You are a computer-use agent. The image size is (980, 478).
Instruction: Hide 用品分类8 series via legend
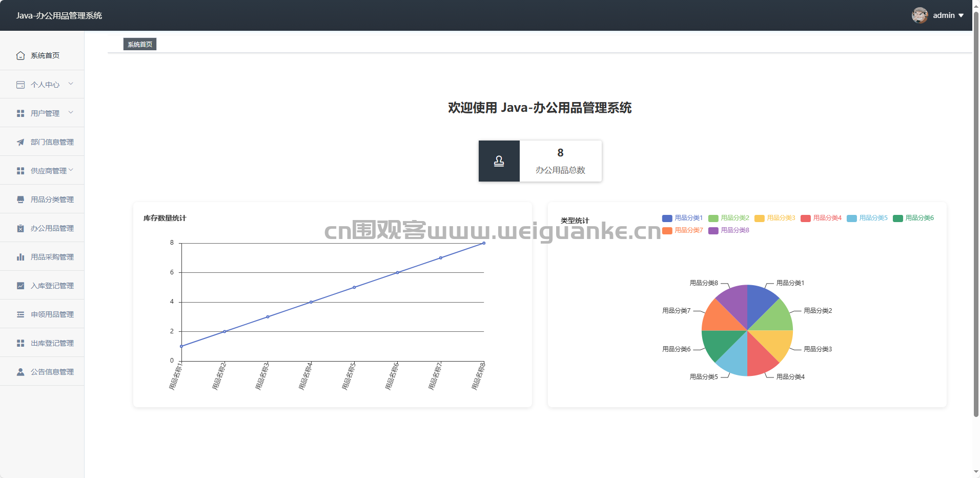tap(728, 230)
